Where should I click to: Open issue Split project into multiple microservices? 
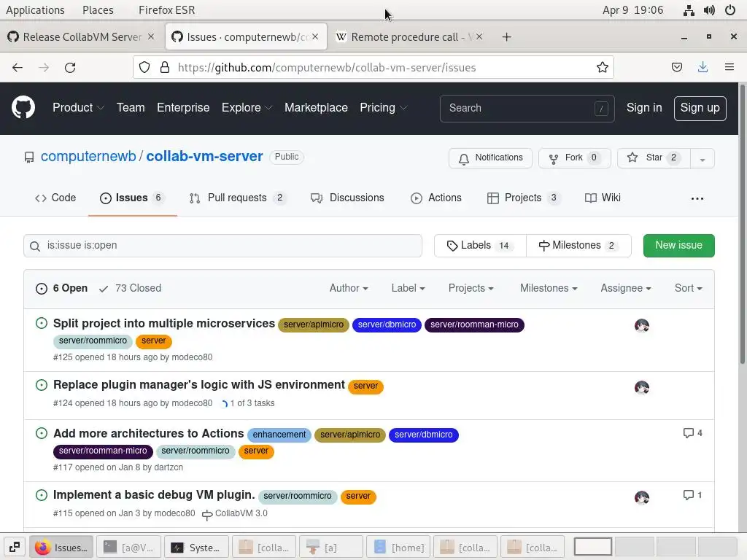pyautogui.click(x=164, y=323)
